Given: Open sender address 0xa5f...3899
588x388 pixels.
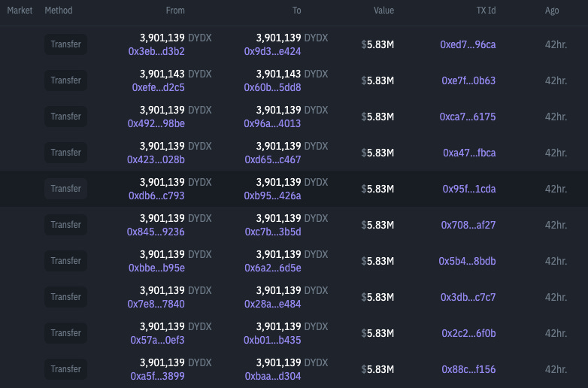Looking at the screenshot, I should click(157, 376).
